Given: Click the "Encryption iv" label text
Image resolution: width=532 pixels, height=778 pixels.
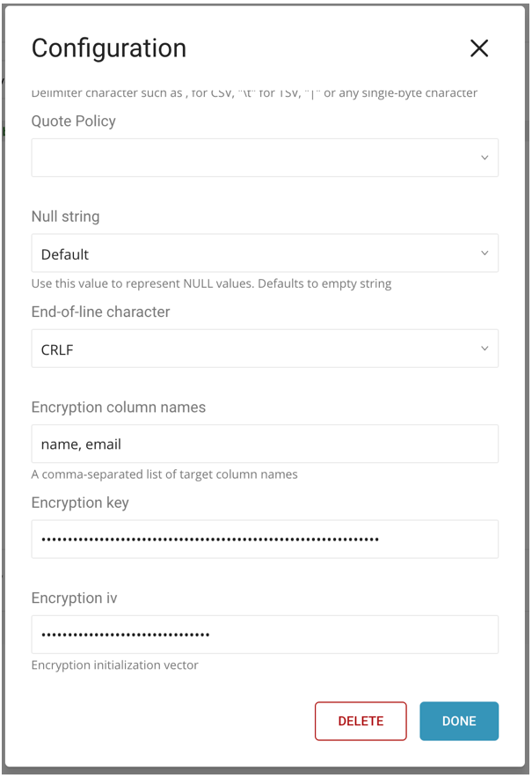Looking at the screenshot, I should pos(74,598).
